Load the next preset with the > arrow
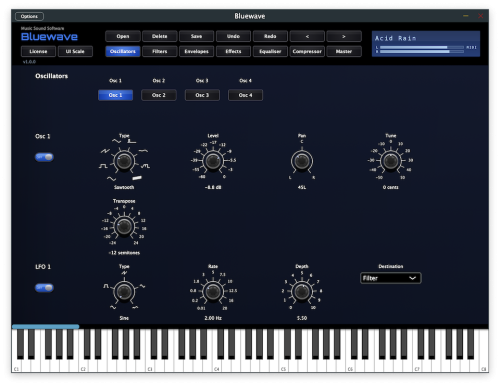This screenshot has height=386, width=500. pos(344,36)
